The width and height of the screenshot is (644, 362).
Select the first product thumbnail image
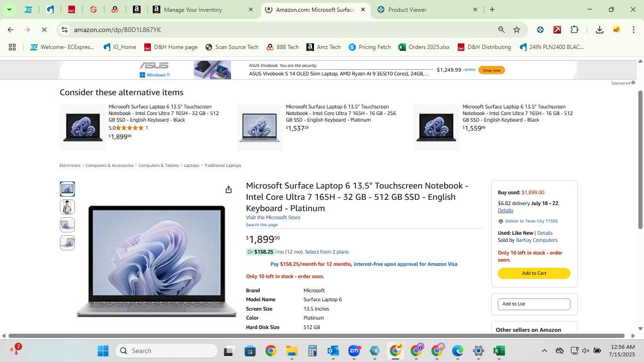coord(67,189)
